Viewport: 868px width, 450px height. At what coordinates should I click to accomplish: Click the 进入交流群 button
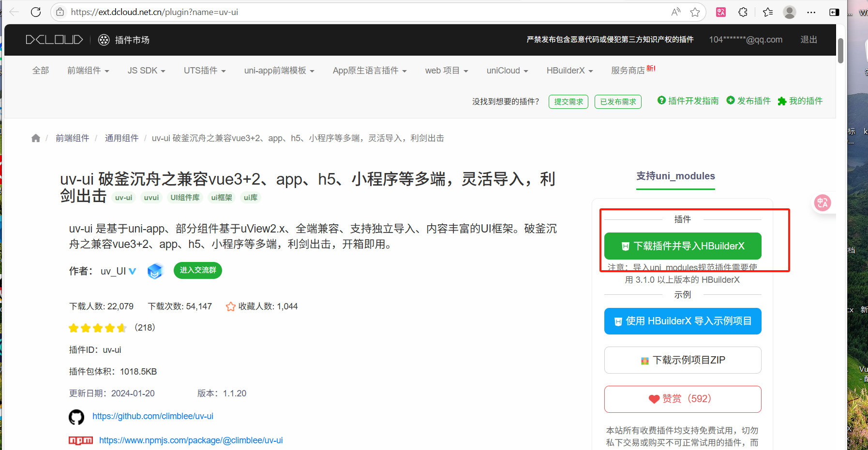(x=198, y=270)
